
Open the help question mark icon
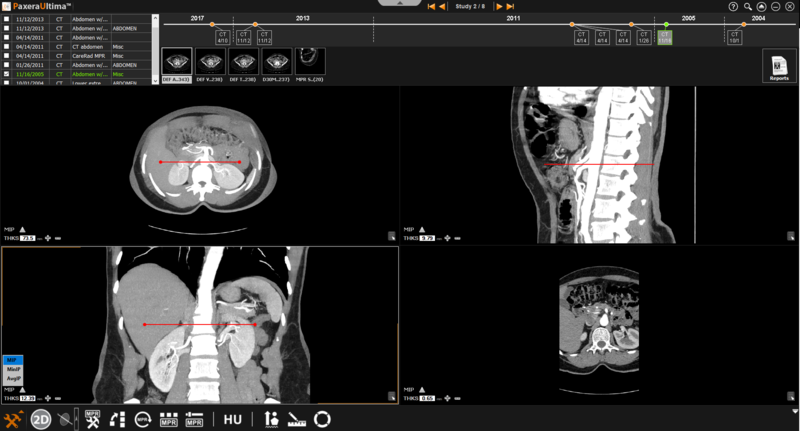pyautogui.click(x=733, y=6)
